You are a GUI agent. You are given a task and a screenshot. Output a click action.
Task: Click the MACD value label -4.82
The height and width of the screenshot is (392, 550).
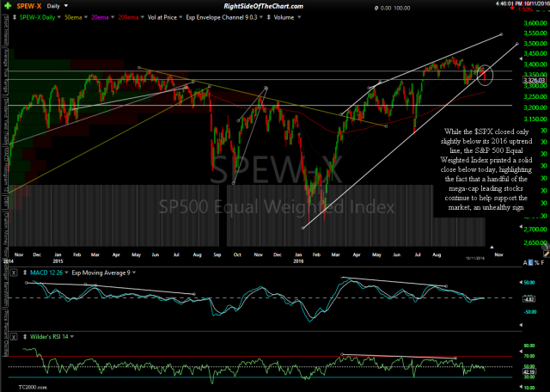point(529,299)
